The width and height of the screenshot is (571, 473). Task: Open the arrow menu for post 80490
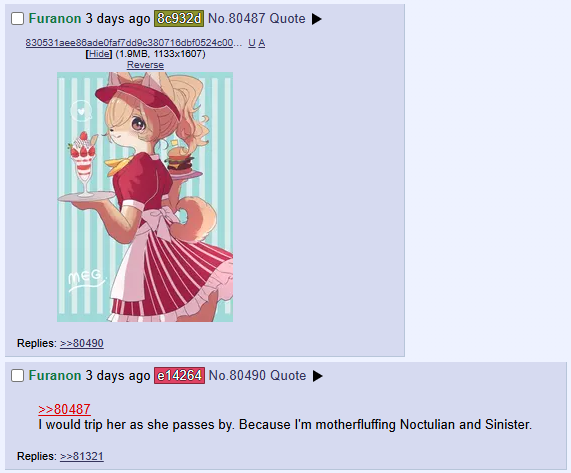pyautogui.click(x=318, y=376)
